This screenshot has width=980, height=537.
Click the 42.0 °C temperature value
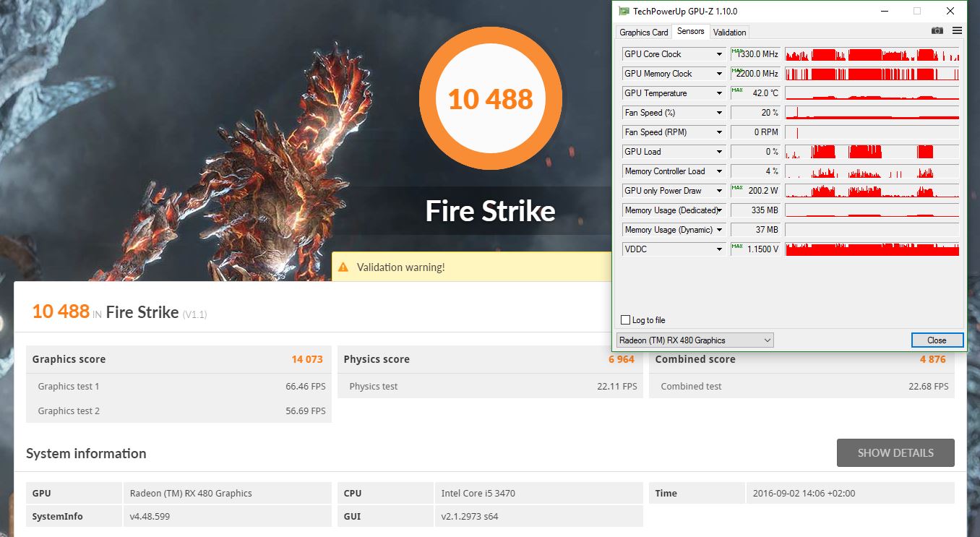[x=755, y=93]
